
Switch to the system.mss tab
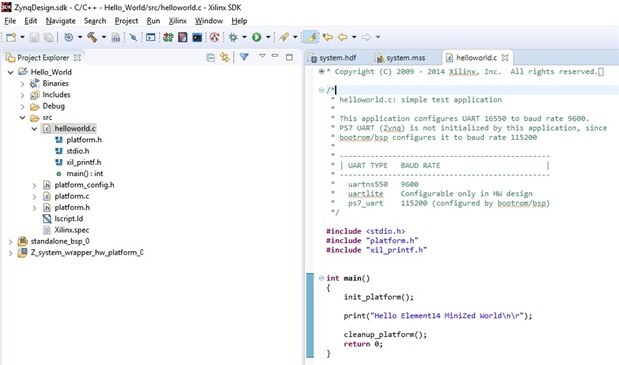tap(401, 58)
